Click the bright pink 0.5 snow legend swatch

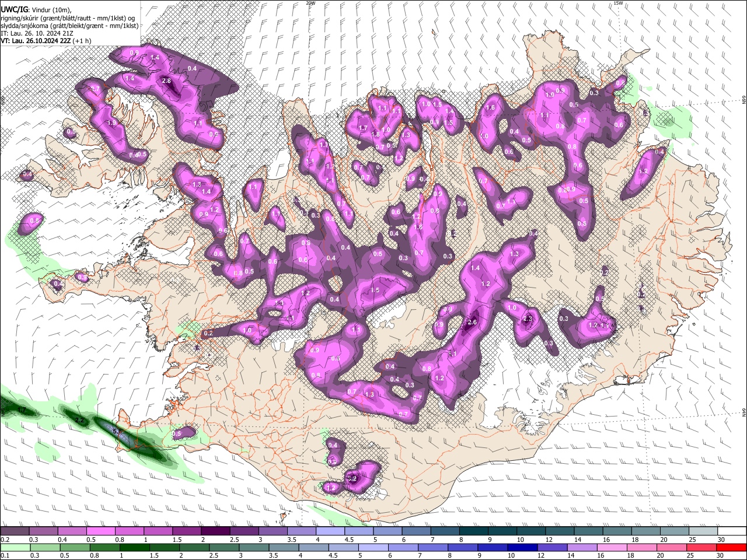100,531
